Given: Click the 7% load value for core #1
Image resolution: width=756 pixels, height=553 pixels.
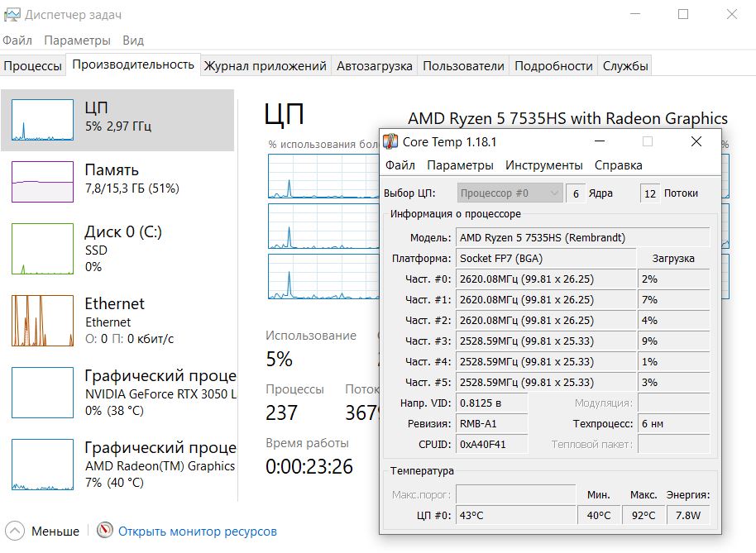Looking at the screenshot, I should click(x=673, y=299).
